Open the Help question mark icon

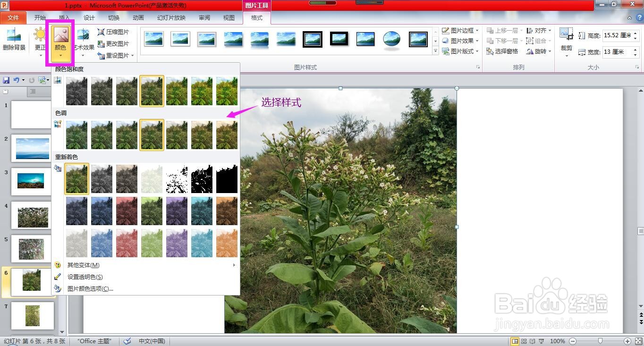(639, 18)
